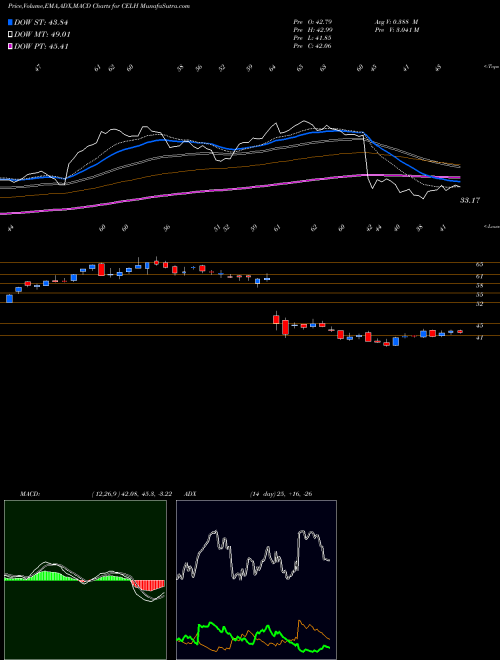
Task: Click the chart title mentioning CELH MunafaSutra.com
Action: point(98,6)
